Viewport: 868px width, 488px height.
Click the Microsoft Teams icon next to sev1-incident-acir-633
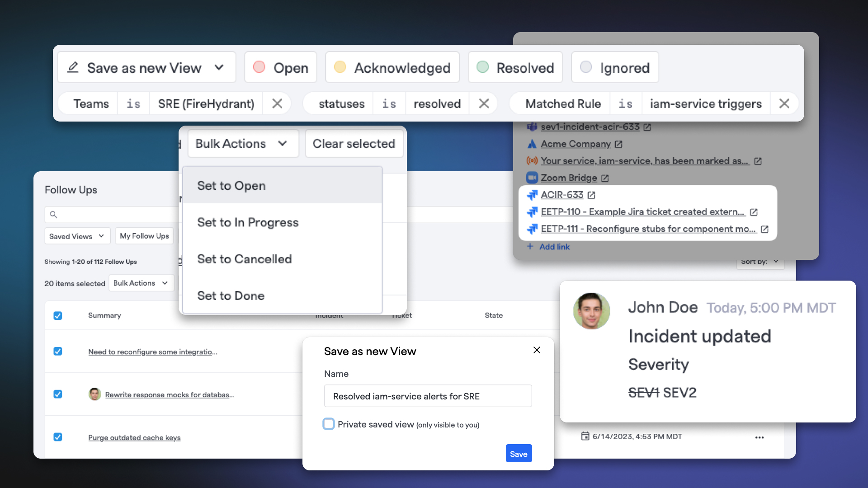[531, 127]
